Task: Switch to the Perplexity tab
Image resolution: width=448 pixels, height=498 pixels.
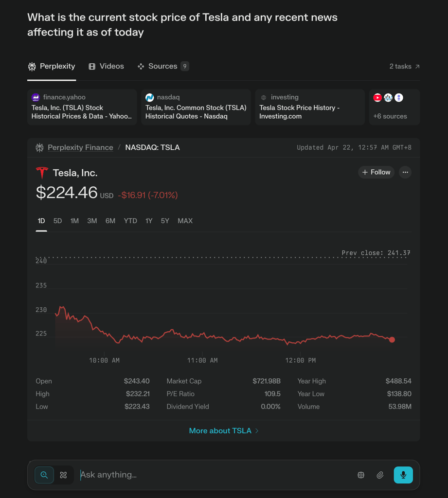Action: pyautogui.click(x=52, y=66)
